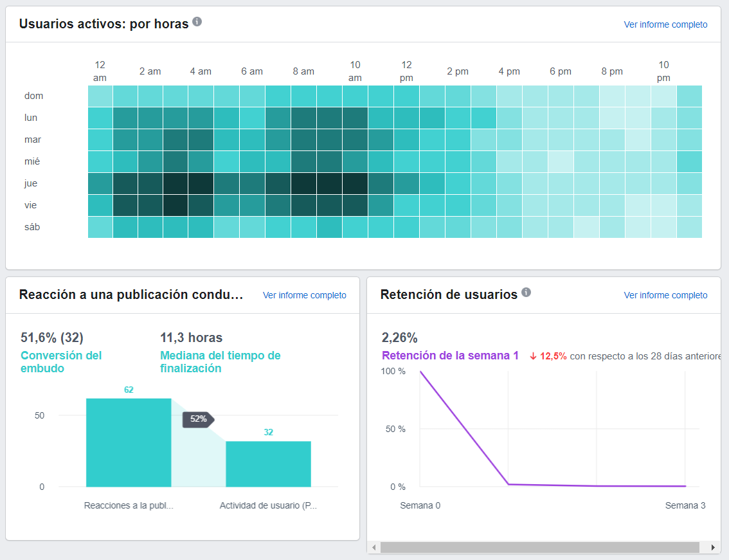Click the "Reacciones a la publ..." funnel bar
Image resolution: width=729 pixels, height=560 pixels.
pos(128,444)
